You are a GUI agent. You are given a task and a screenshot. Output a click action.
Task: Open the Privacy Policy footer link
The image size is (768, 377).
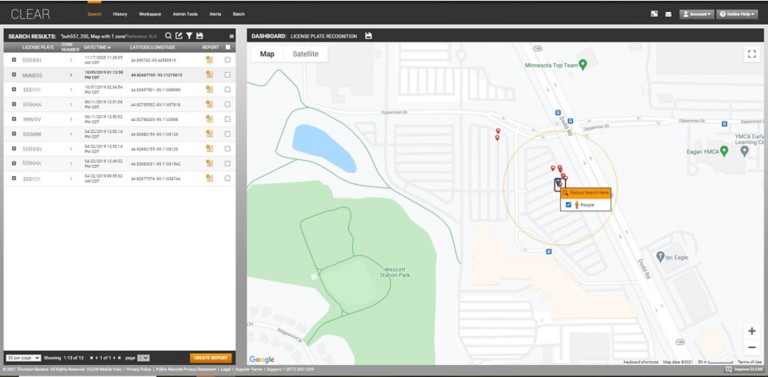tap(139, 370)
